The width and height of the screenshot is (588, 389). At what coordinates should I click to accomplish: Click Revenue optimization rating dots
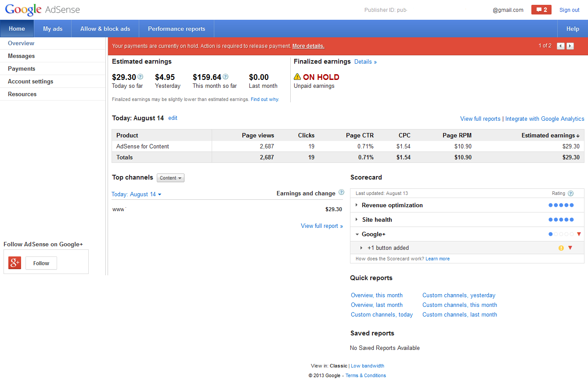(x=561, y=205)
